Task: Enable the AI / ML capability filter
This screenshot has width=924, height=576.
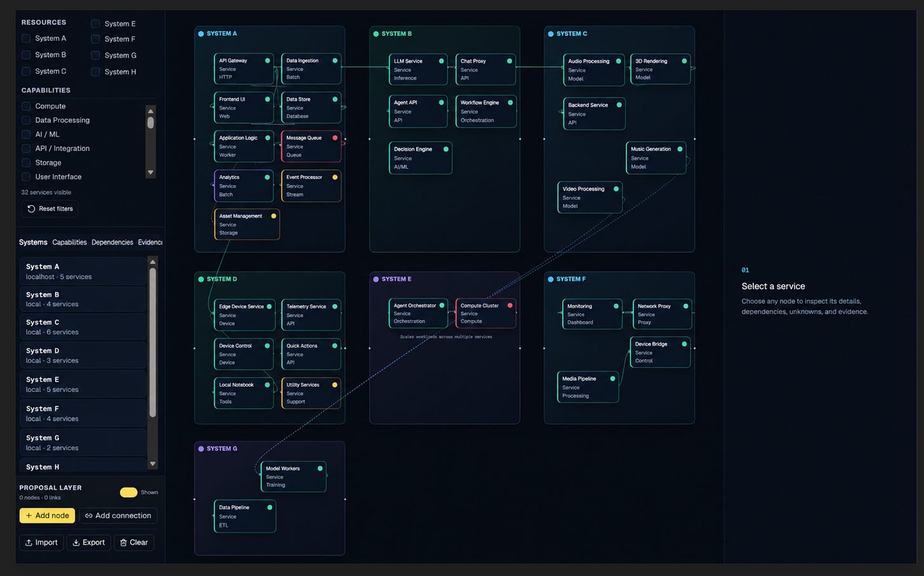Action: pyautogui.click(x=26, y=134)
